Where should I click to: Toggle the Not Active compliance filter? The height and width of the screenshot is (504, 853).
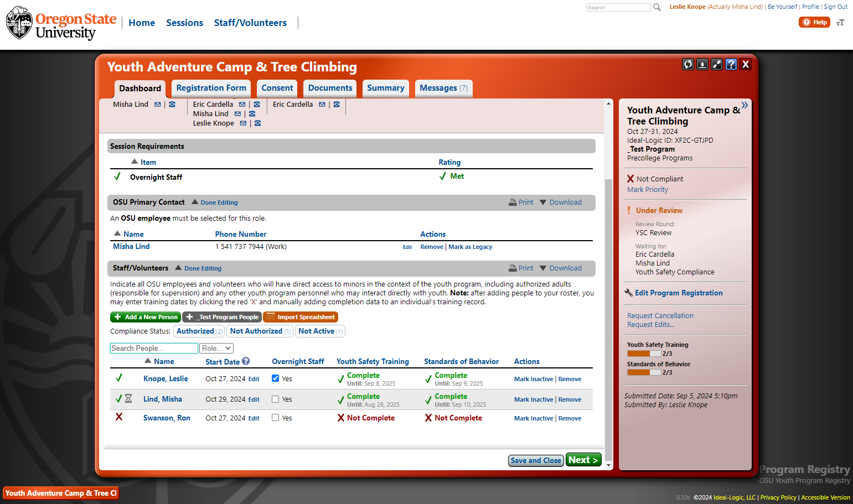320,331
